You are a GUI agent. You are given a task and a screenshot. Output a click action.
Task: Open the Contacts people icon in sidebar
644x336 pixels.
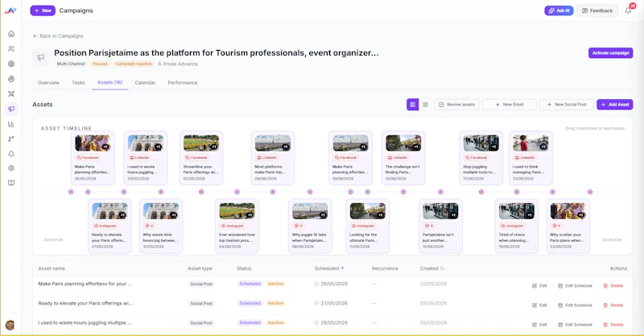pyautogui.click(x=11, y=48)
